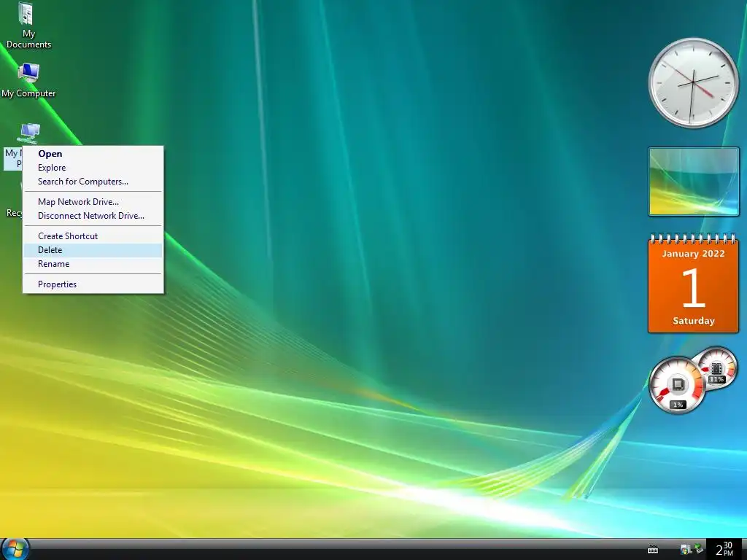Open the on-screen keyboard tray icon
Image resolution: width=747 pixels, height=560 pixels.
653,550
